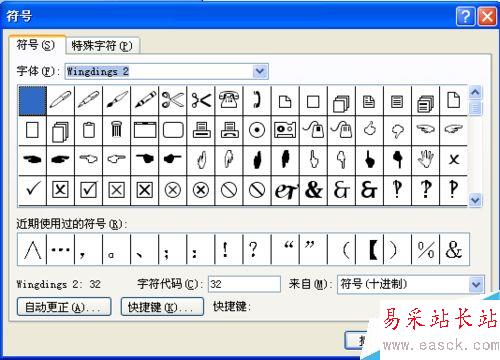500x360 pixels.
Task: Select the blank space symbol in the first cell
Action: tap(33, 101)
